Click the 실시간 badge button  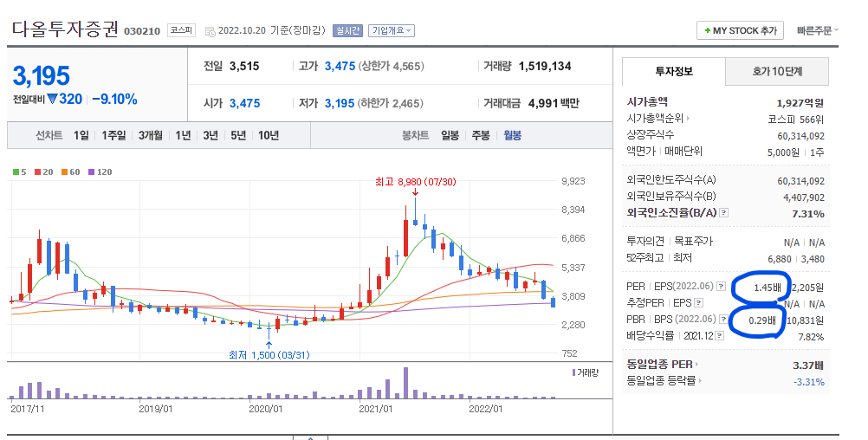click(x=347, y=30)
